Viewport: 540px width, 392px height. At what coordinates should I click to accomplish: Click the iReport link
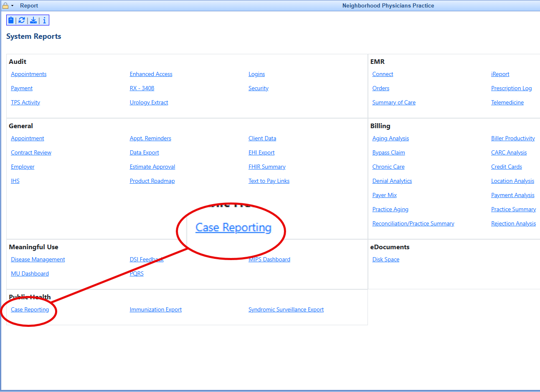coord(500,74)
